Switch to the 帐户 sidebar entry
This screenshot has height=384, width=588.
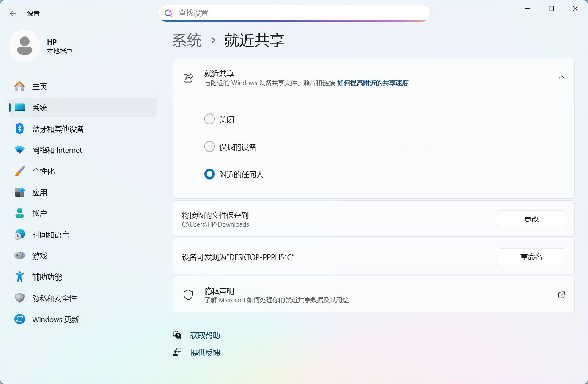[x=39, y=213]
